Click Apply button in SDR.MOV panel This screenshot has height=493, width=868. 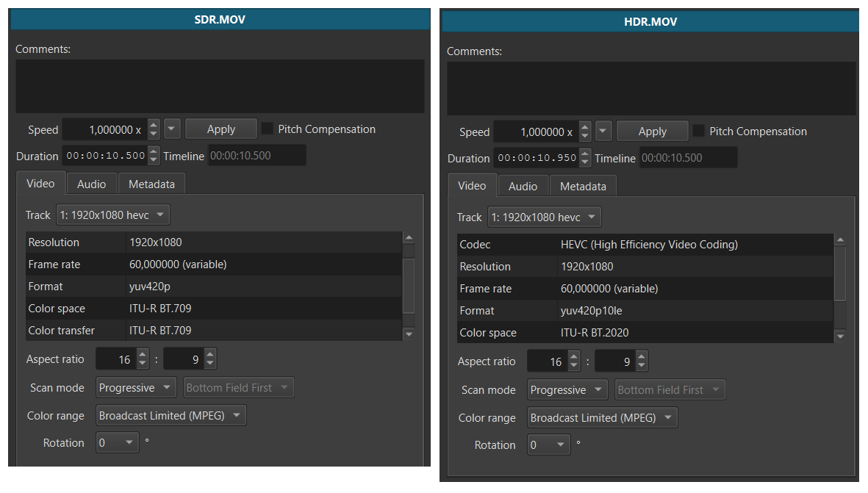point(220,129)
